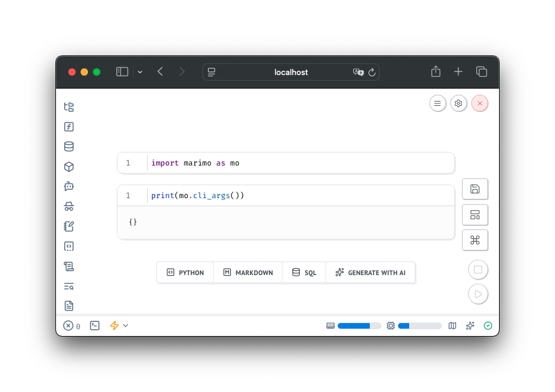Click the memory usage bar

tap(353, 326)
